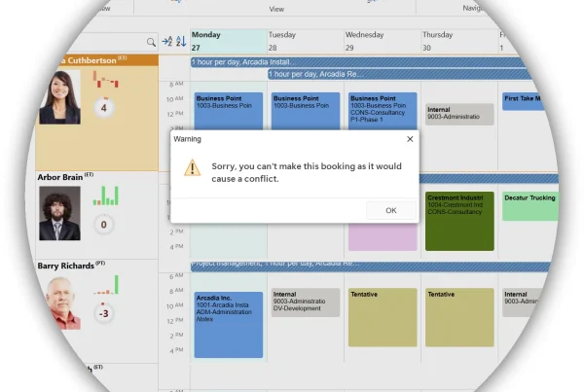Select the Arcadia Inc. booking on Monday
The height and width of the screenshot is (392, 584).
(229, 325)
